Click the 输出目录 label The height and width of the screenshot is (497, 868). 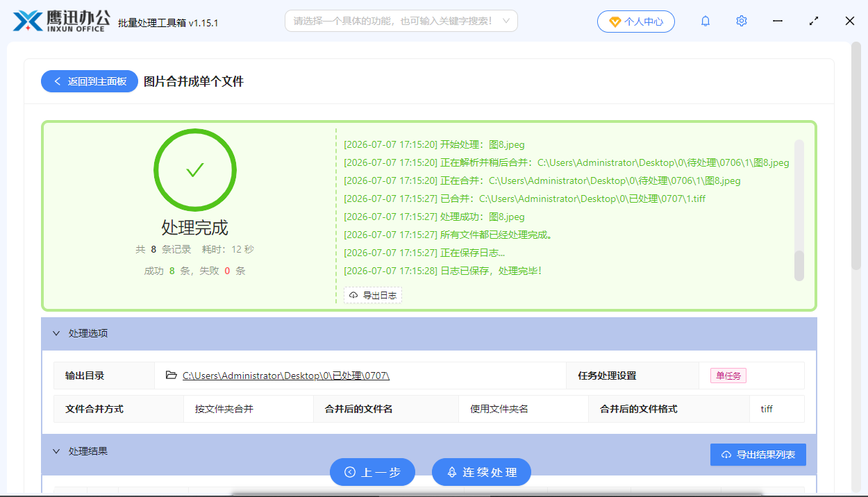coord(85,376)
